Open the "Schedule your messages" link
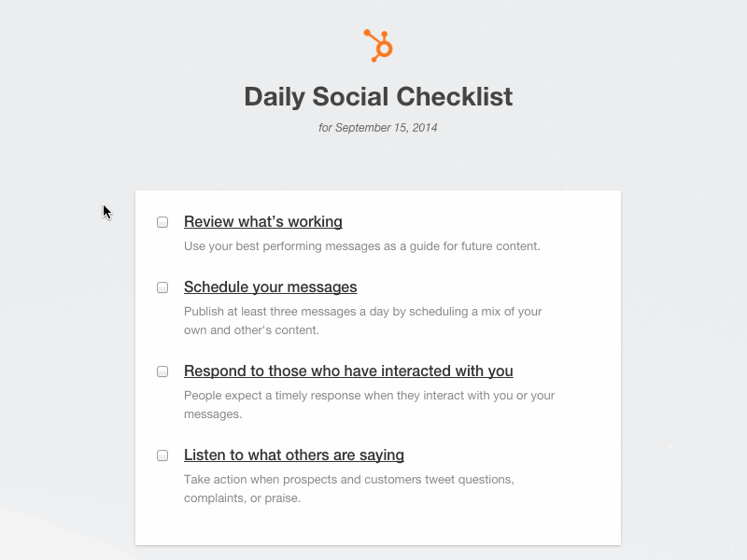The height and width of the screenshot is (560, 747). click(270, 287)
